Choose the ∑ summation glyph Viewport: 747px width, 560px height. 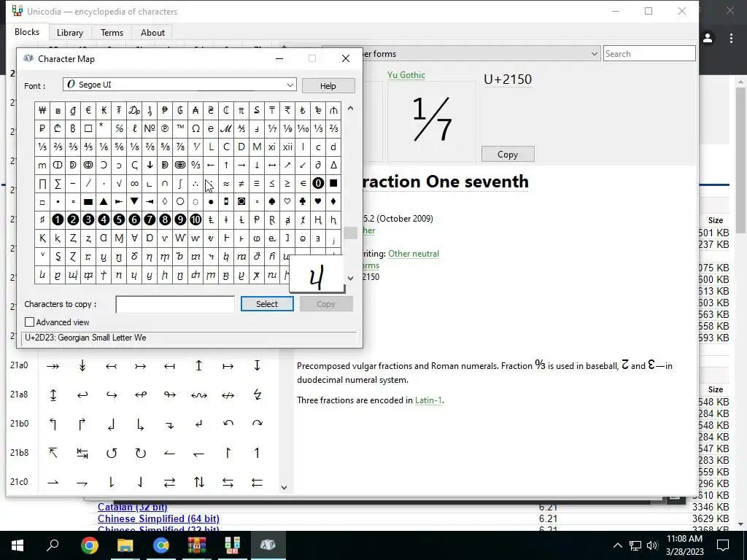tap(58, 183)
